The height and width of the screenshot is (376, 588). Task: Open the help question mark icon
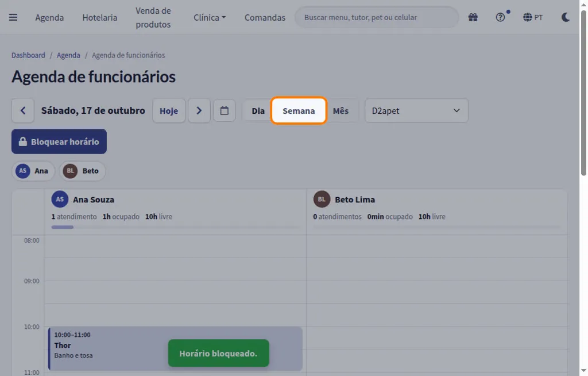point(500,17)
